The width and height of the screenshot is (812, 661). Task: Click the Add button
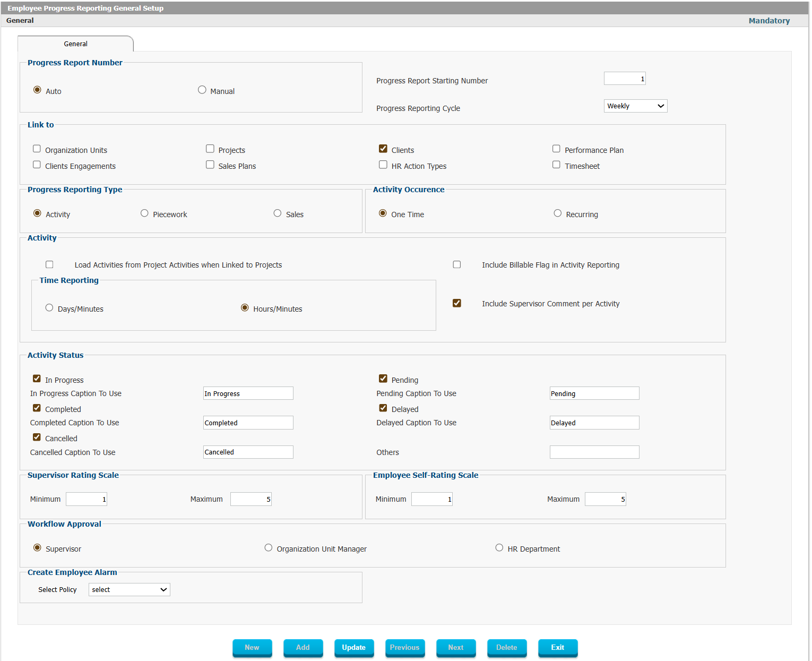[x=303, y=648]
